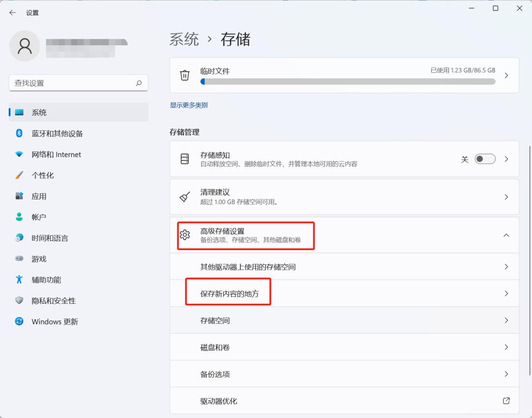Click the gear icon of 高级存储设置

185,235
